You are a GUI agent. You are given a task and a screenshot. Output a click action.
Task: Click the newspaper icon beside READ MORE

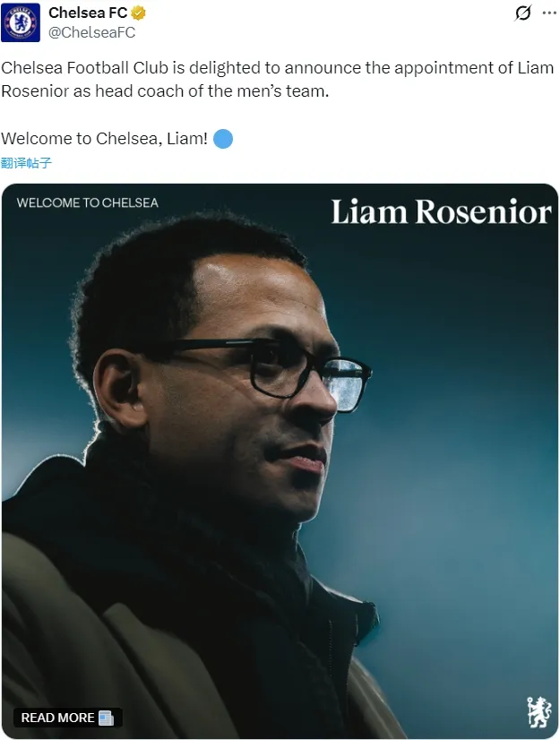point(106,718)
